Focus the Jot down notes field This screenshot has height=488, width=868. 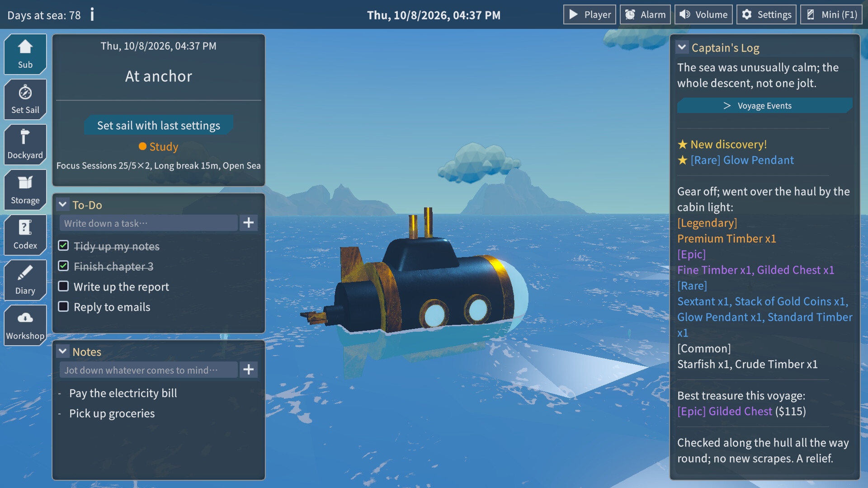148,370
